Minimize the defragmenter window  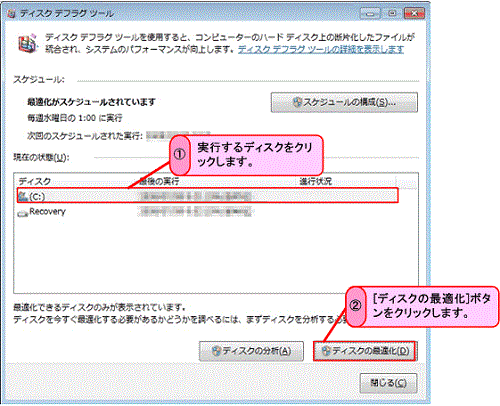pyautogui.click(x=371, y=14)
